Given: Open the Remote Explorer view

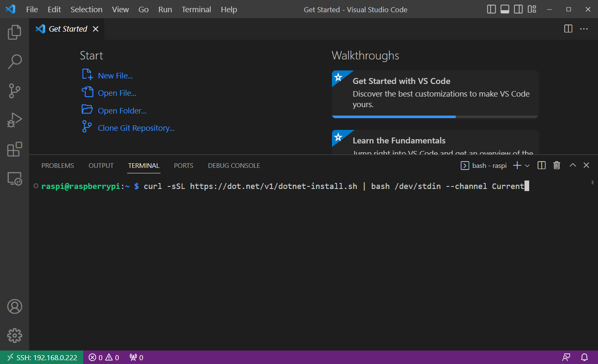Looking at the screenshot, I should (x=14, y=179).
